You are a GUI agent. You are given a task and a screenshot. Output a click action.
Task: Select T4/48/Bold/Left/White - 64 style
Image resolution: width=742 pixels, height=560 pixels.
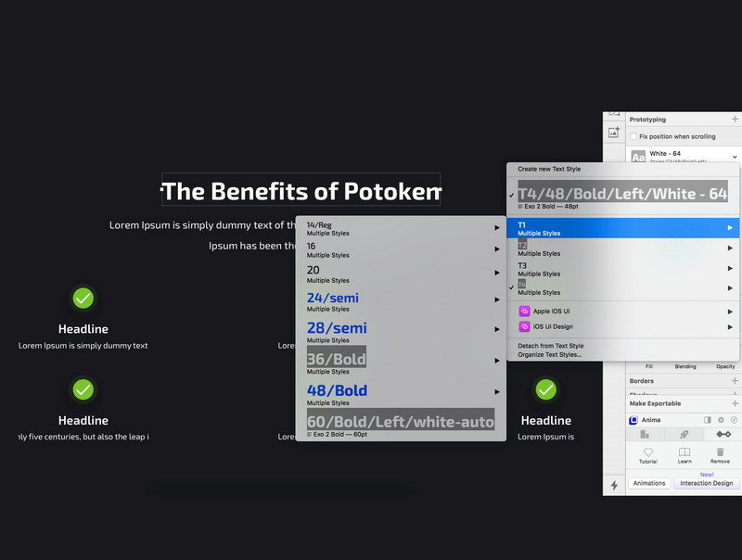[622, 192]
